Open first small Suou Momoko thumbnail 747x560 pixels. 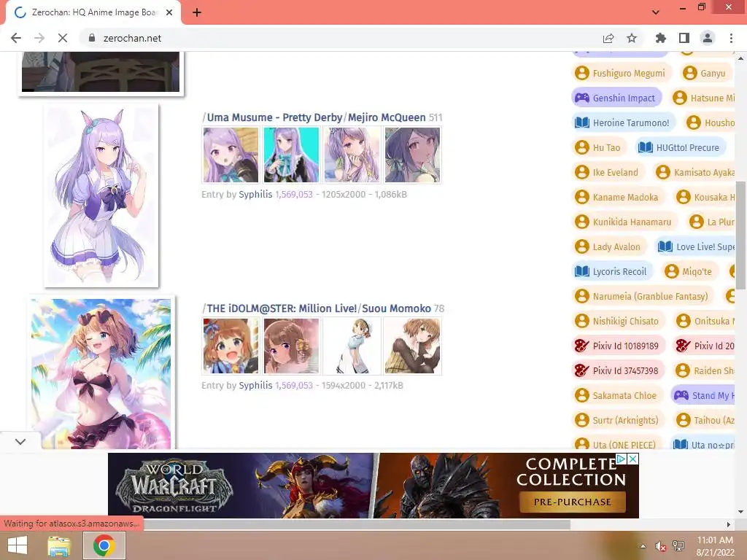click(231, 346)
